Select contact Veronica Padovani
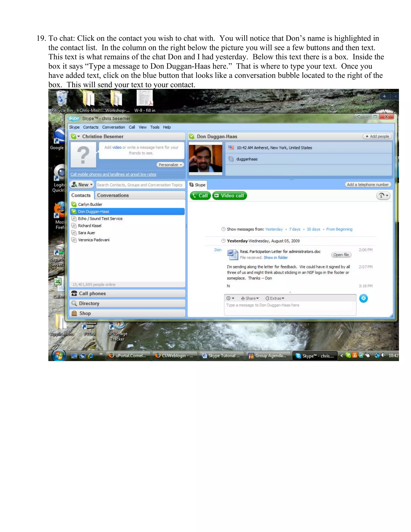411x532 pixels. pyautogui.click(x=127, y=240)
